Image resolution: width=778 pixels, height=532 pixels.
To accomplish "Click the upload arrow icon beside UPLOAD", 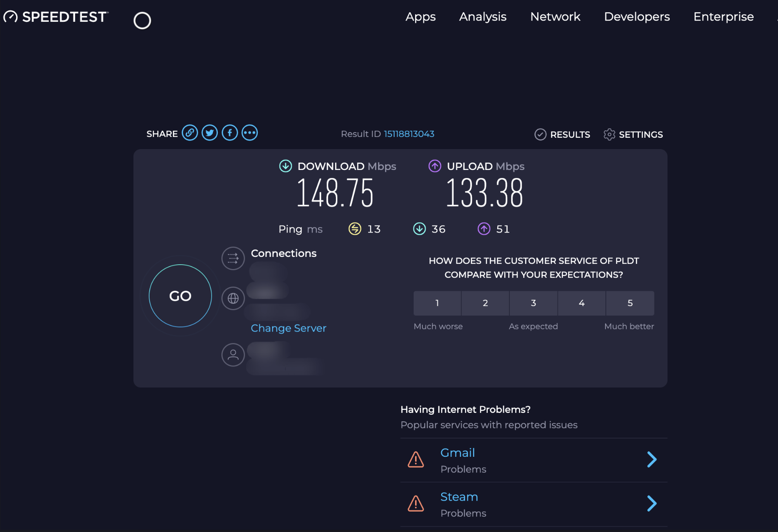I will click(x=435, y=166).
